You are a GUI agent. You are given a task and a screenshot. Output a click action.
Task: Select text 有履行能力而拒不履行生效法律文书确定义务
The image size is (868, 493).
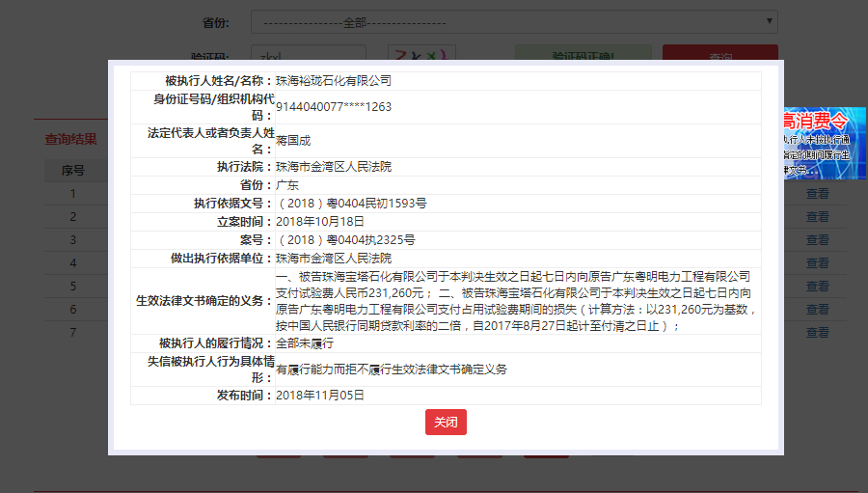pos(391,370)
